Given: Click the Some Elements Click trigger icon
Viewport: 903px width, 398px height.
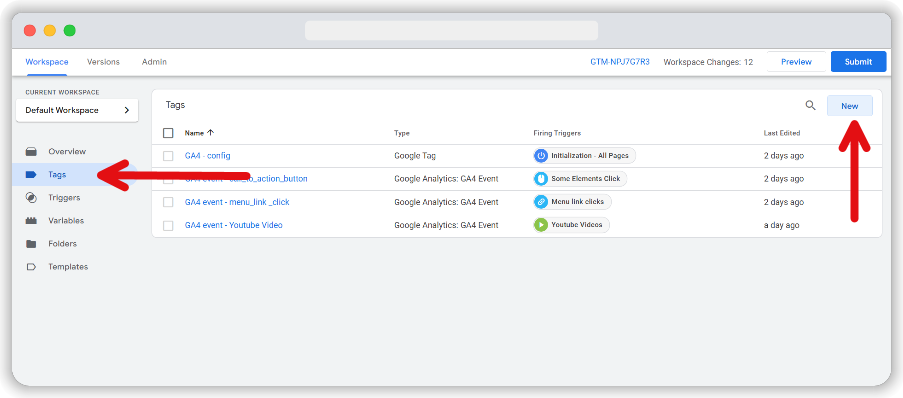Looking at the screenshot, I should [x=541, y=179].
